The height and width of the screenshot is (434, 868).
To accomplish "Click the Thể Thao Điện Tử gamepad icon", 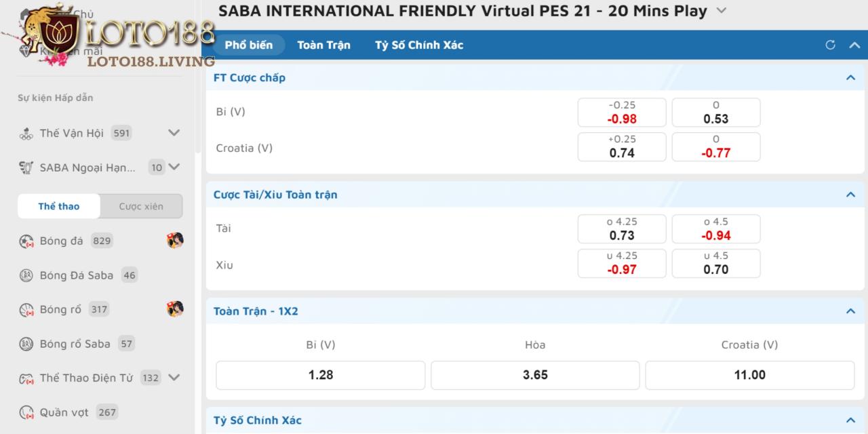I will point(26,378).
